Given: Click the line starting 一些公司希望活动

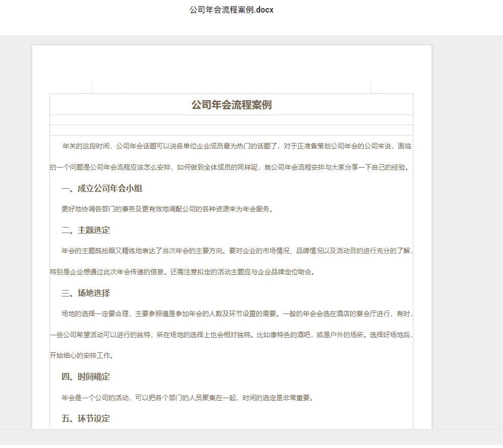Looking at the screenshot, I should click(231, 335).
